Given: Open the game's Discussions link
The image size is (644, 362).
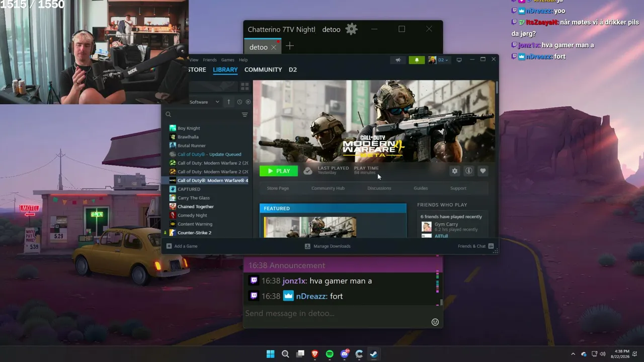Looking at the screenshot, I should pyautogui.click(x=379, y=189).
